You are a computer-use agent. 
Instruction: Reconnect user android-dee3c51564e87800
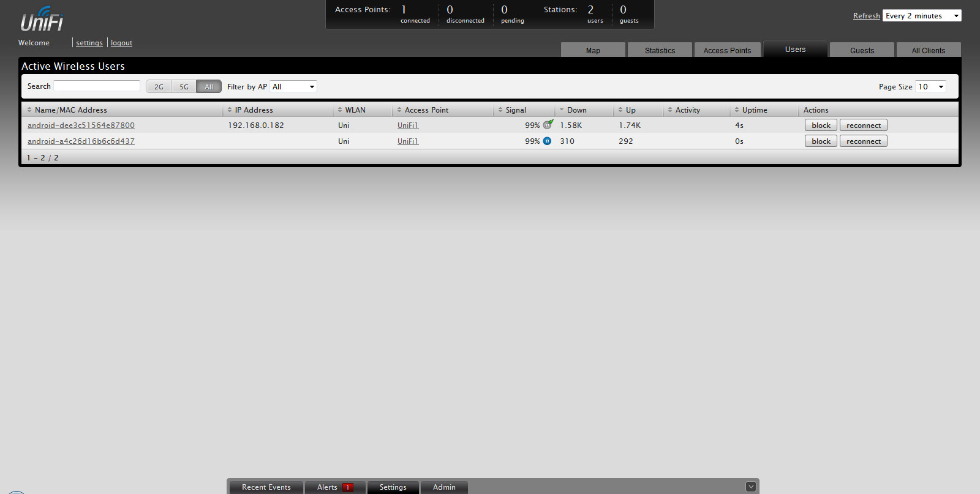click(864, 125)
